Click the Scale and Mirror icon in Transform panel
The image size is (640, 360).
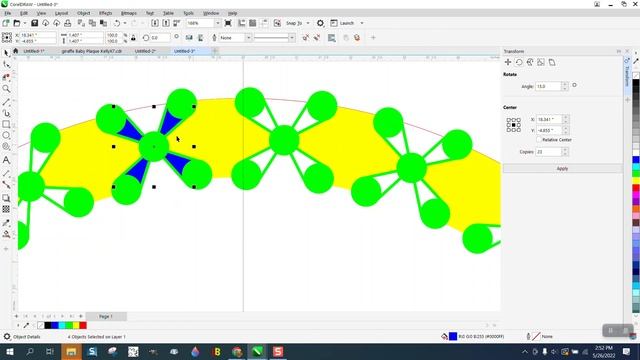tap(530, 62)
